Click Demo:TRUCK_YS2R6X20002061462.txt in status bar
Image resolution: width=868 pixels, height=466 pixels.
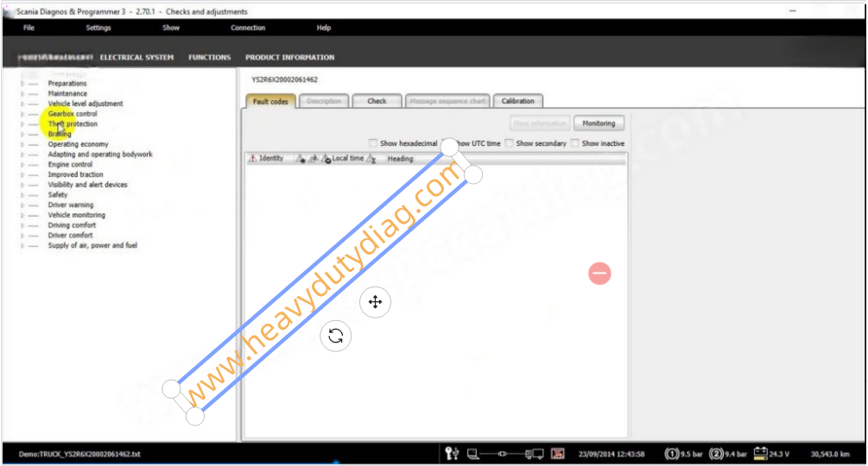79,455
